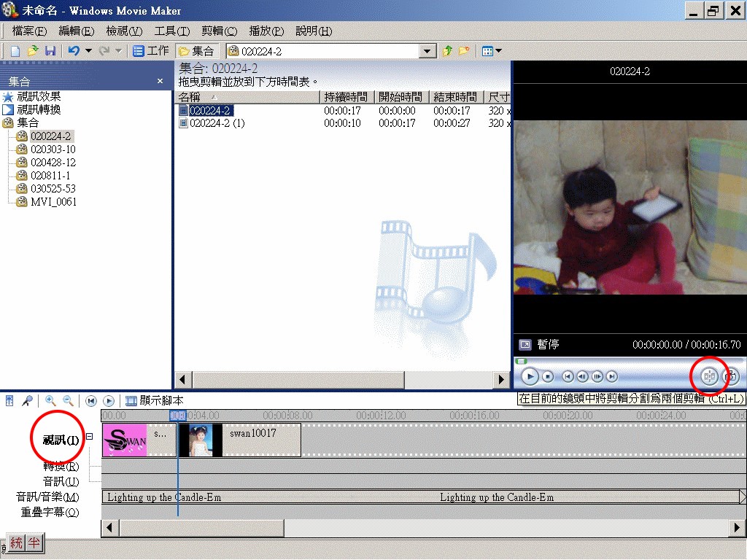747x560 pixels.
Task: Click the preview seek bar
Action: coord(627,360)
